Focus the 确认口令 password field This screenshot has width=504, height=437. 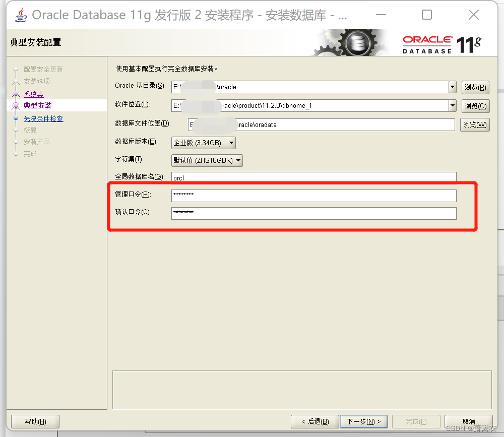coord(314,213)
